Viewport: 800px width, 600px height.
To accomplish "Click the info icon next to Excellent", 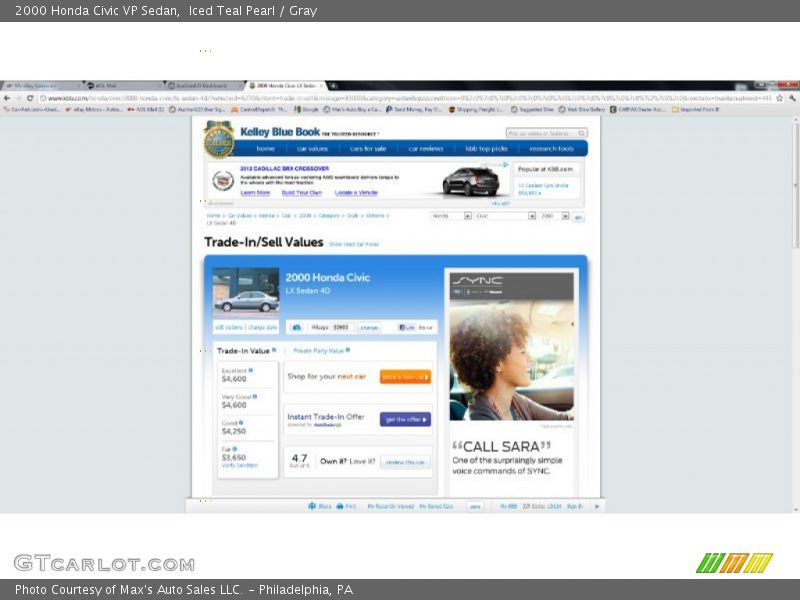I will (251, 370).
